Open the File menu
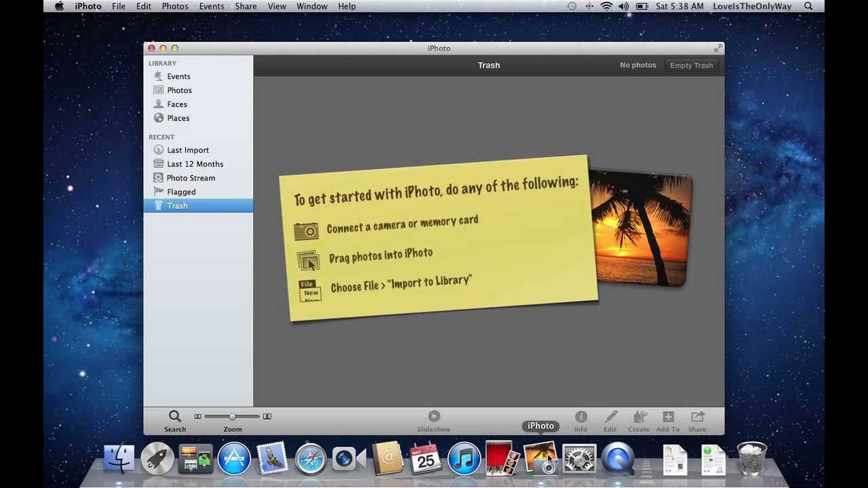The image size is (868, 488). pyautogui.click(x=119, y=6)
